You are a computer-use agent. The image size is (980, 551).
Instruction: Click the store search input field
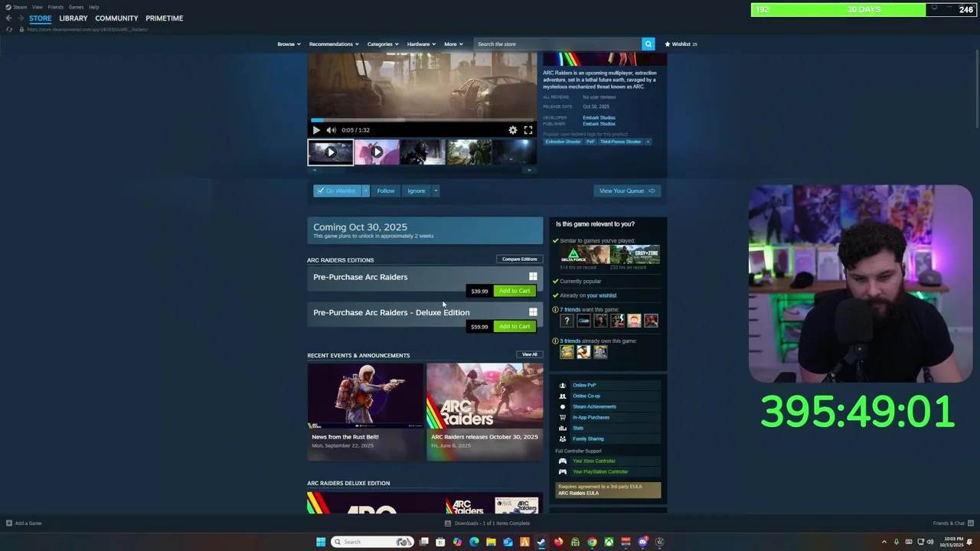[557, 44]
